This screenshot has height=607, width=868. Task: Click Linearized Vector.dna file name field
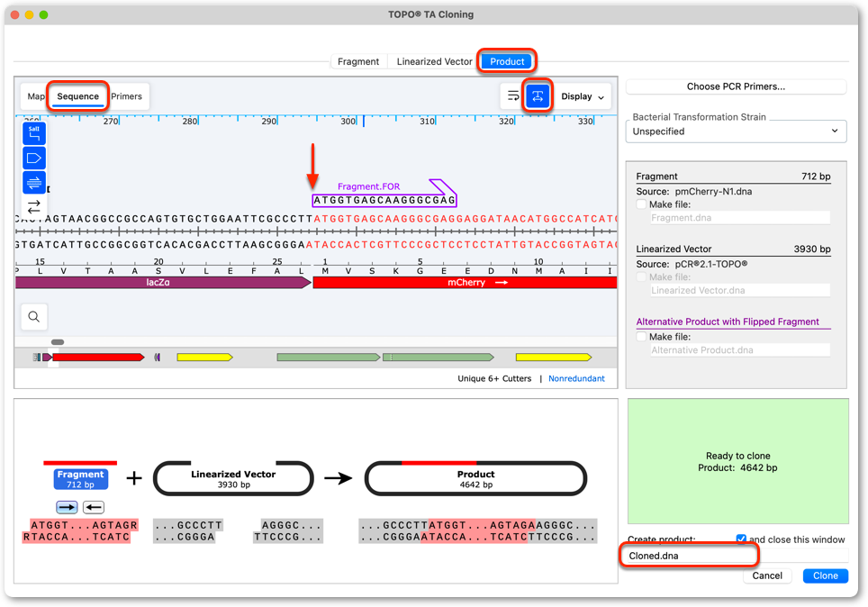click(x=740, y=290)
